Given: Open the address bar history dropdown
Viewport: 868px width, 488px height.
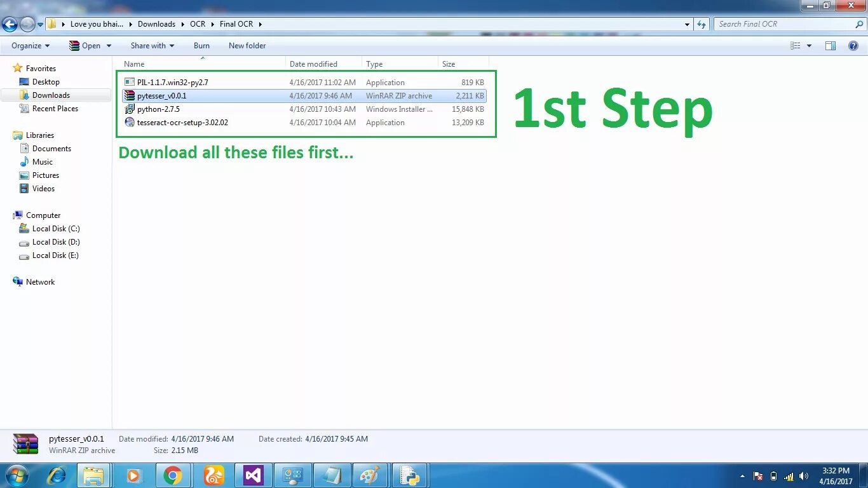Looking at the screenshot, I should tap(688, 24).
